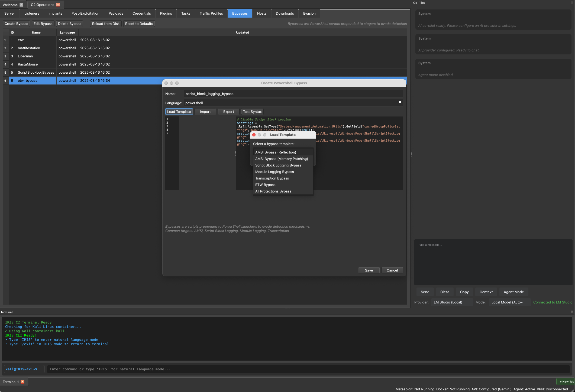The width and height of the screenshot is (575, 392).
Task: Switch to the Listeners tab
Action: (32, 13)
